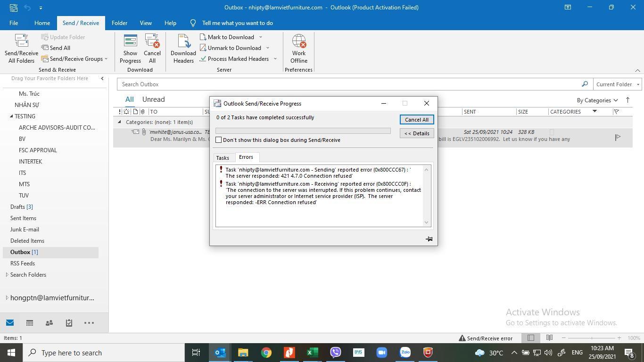644x362 pixels.
Task: Switch to the Home ribbon tab
Action: [42, 23]
